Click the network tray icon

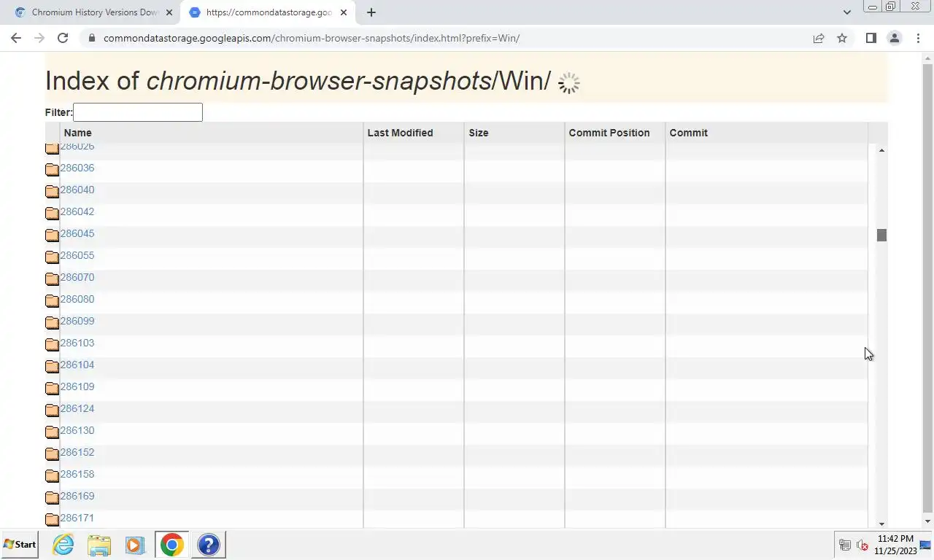point(845,545)
